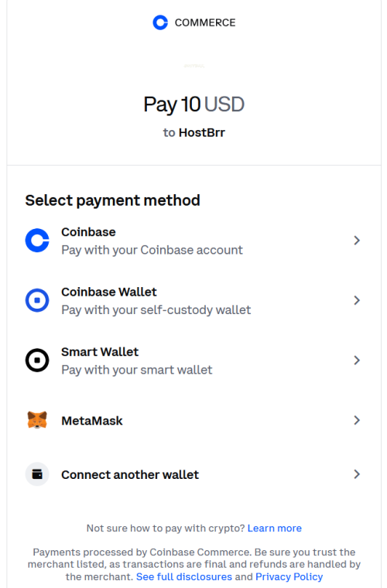
Task: Open the Learn more link
Action: point(275,528)
